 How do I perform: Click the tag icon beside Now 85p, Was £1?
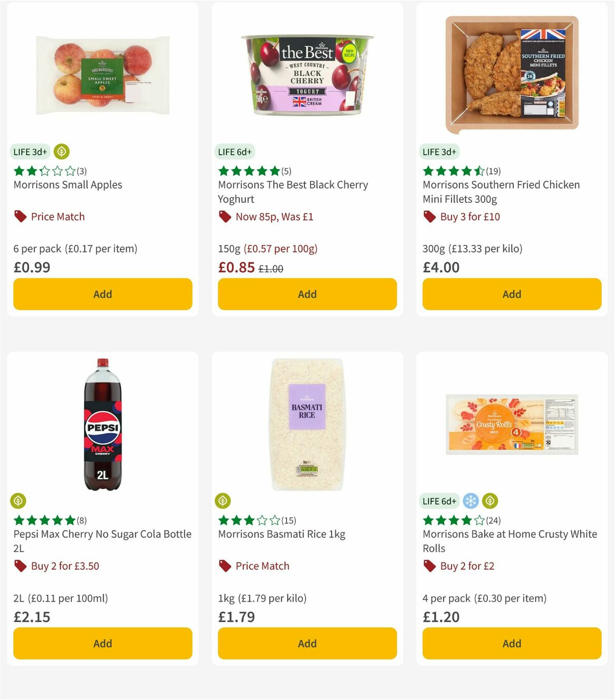(224, 217)
